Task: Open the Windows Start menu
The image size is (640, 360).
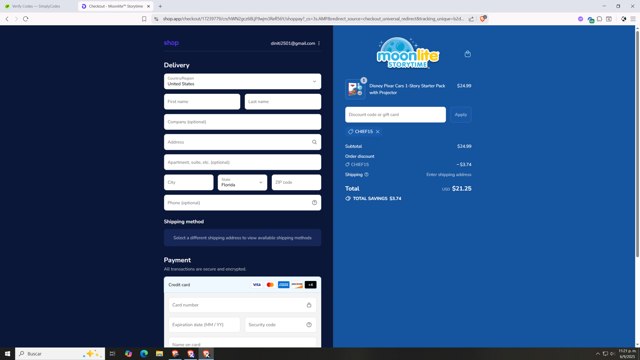Action: 7,354
